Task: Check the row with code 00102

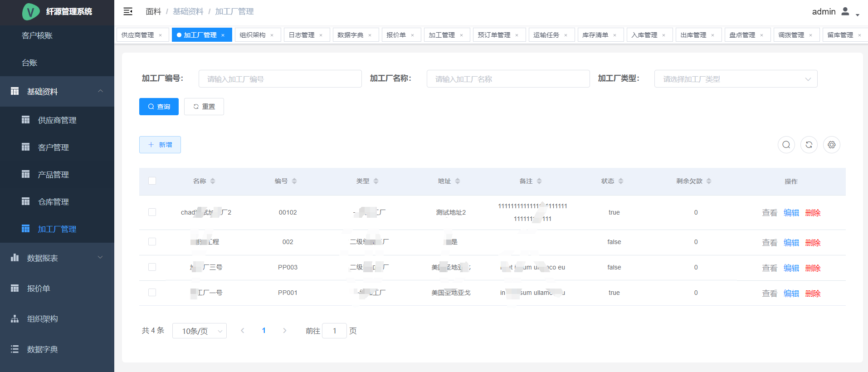Action: (152, 212)
